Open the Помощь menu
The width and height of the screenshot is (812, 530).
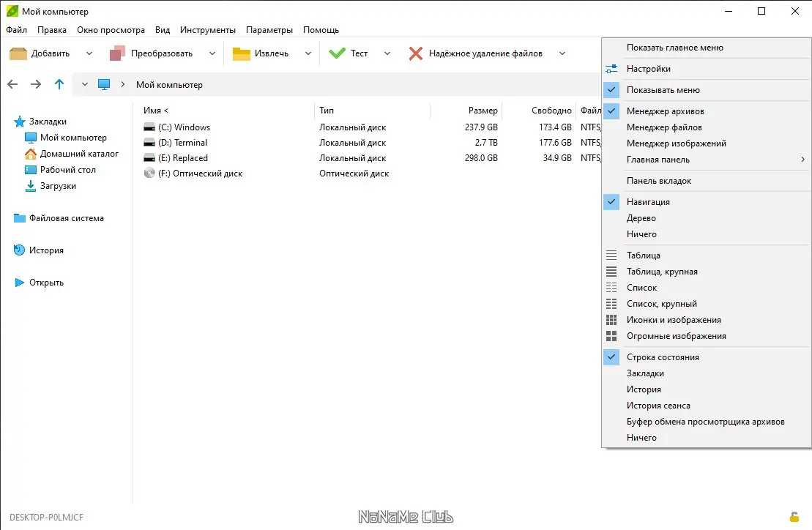321,30
